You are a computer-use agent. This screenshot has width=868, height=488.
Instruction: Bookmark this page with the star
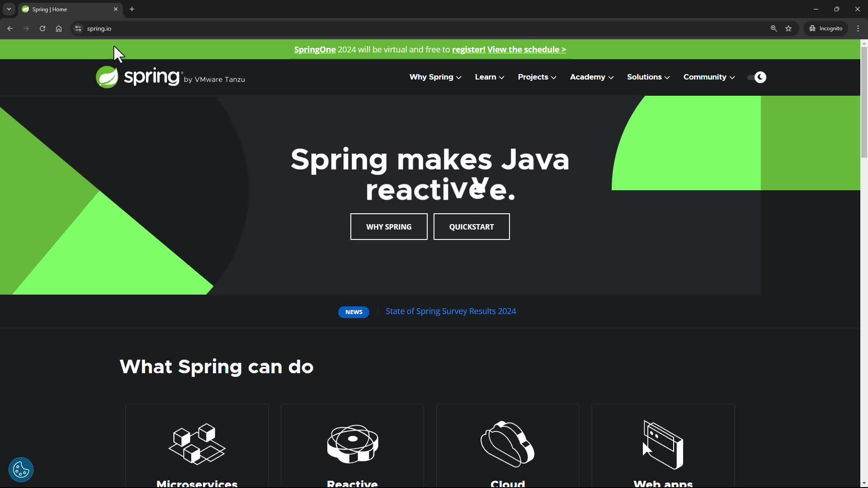click(x=788, y=28)
